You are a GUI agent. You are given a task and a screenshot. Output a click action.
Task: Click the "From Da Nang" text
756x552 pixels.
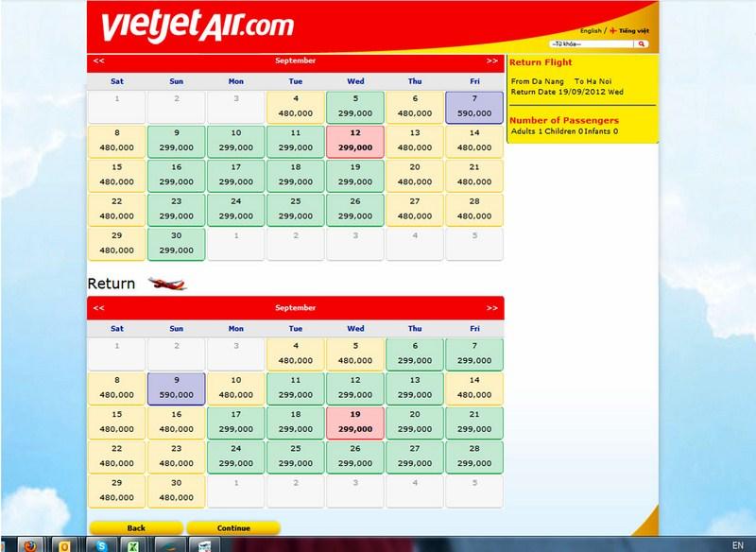[x=537, y=81]
